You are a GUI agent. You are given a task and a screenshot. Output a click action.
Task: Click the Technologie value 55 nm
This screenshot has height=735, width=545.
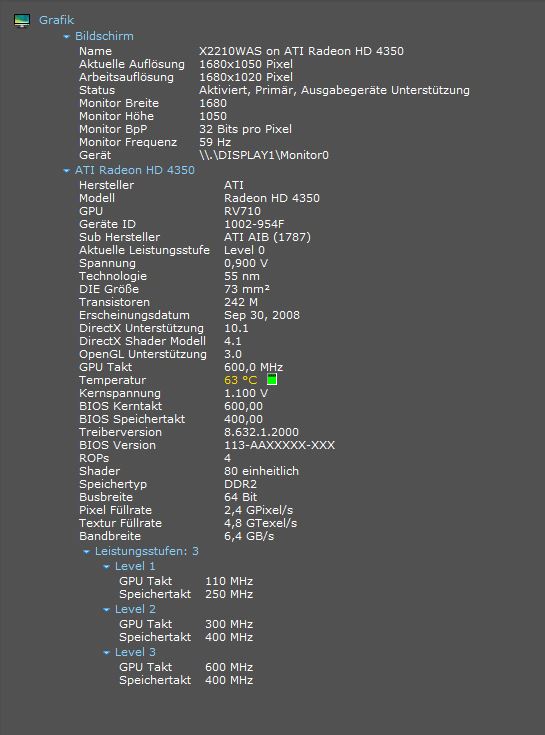coord(242,277)
